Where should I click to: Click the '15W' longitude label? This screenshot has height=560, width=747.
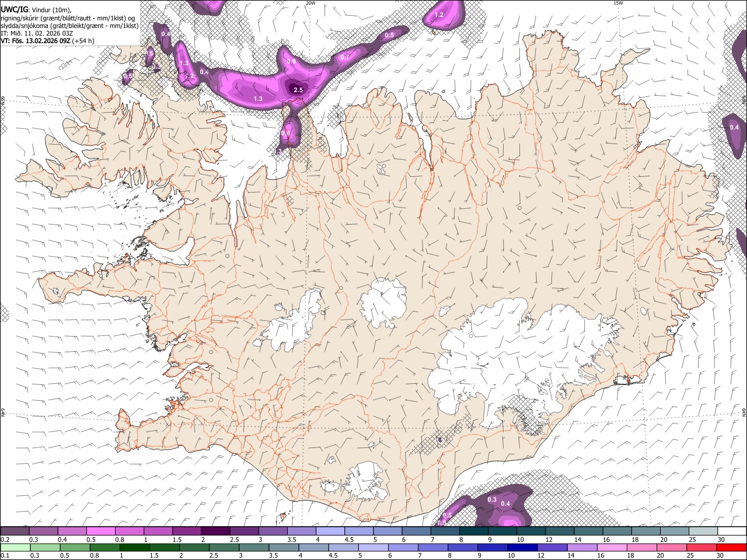coord(619,3)
